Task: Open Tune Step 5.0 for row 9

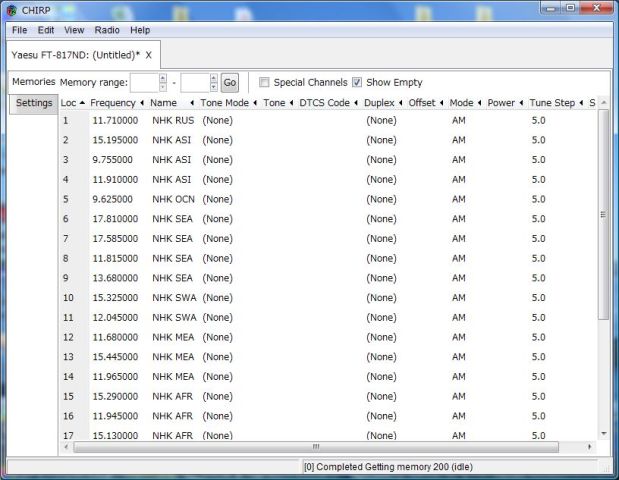Action: (538, 278)
